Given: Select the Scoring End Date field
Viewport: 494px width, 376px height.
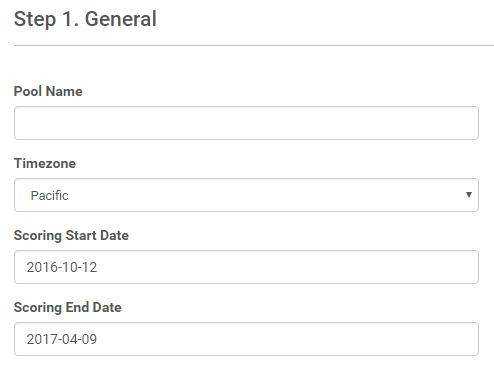Looking at the screenshot, I should 246,339.
